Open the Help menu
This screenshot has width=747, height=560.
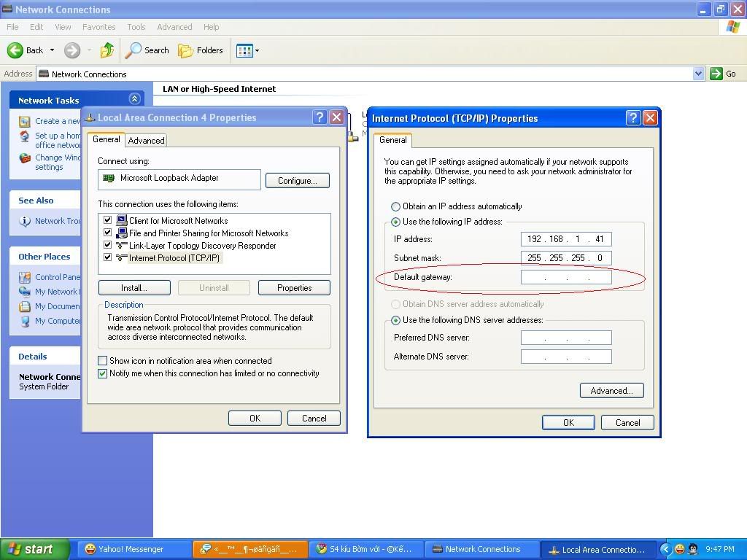click(x=211, y=27)
